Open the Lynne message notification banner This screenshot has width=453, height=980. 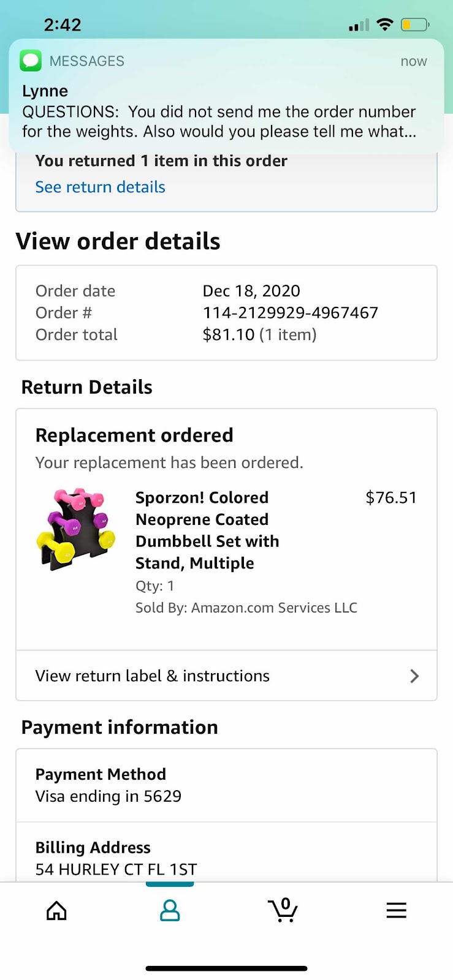(x=226, y=96)
